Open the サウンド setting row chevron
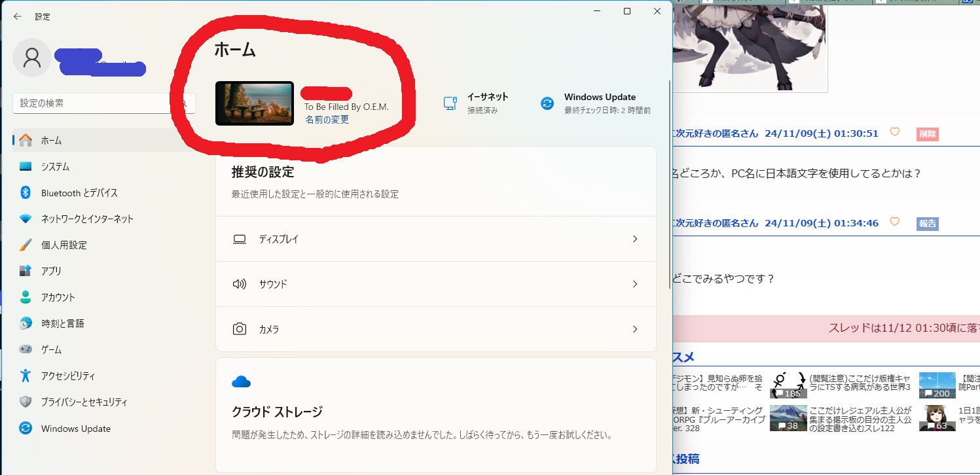The height and width of the screenshot is (475, 980). pos(634,284)
